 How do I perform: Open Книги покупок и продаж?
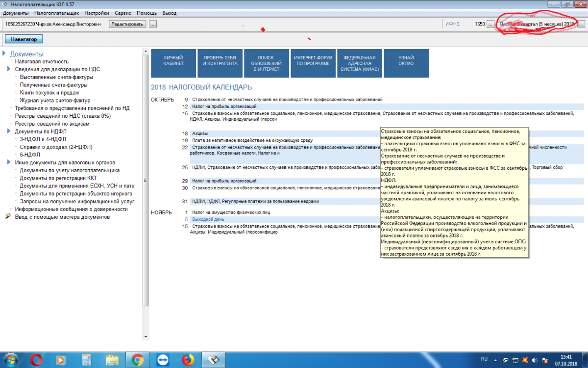[49, 93]
